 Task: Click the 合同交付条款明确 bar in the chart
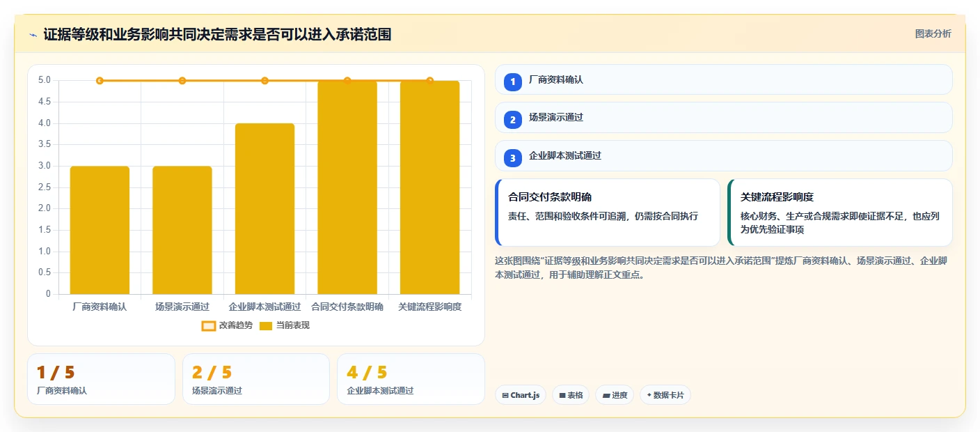pyautogui.click(x=347, y=187)
